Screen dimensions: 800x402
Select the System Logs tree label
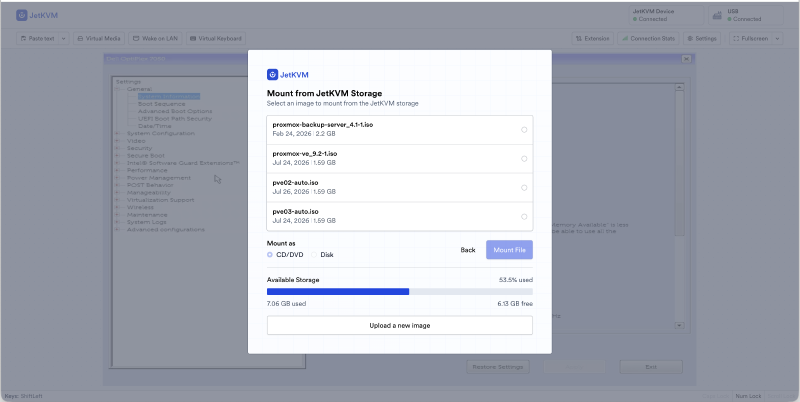146,222
